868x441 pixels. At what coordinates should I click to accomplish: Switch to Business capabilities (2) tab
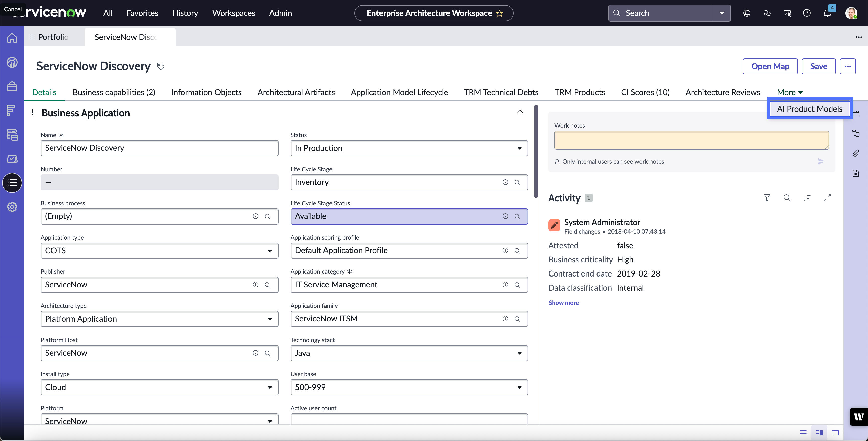click(x=114, y=92)
